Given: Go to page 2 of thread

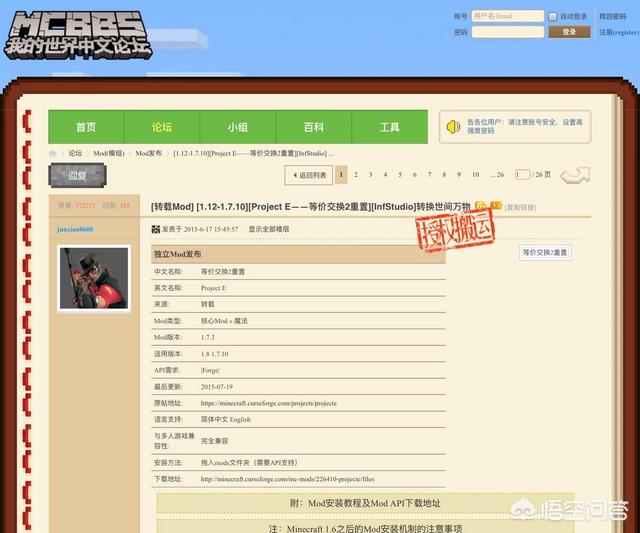Looking at the screenshot, I should [356, 175].
